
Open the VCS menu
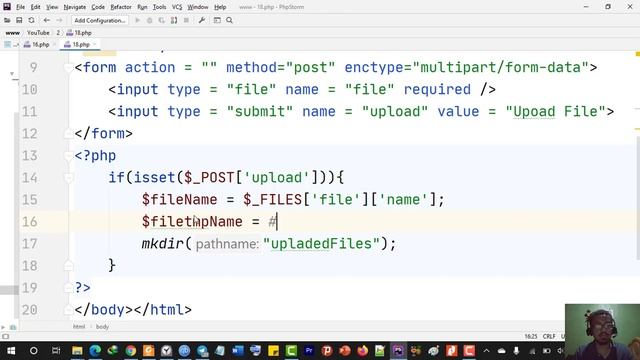pyautogui.click(x=177, y=7)
